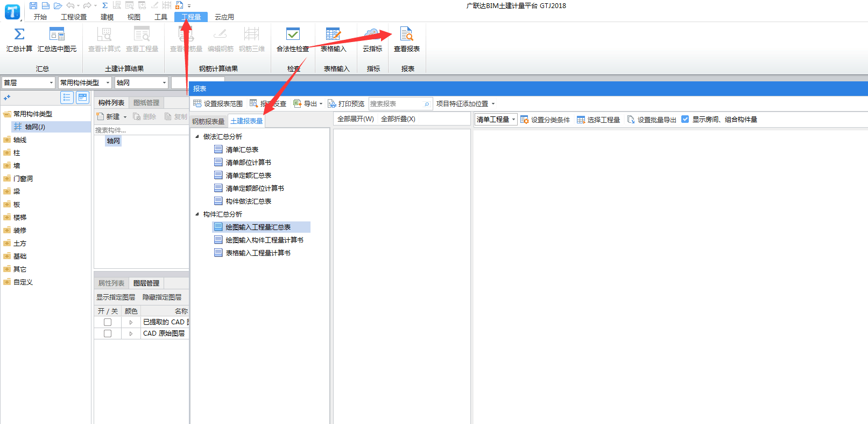This screenshot has width=868, height=424.
Task: Click 编辑钢筋 ribbon icon
Action: pyautogui.click(x=221, y=40)
